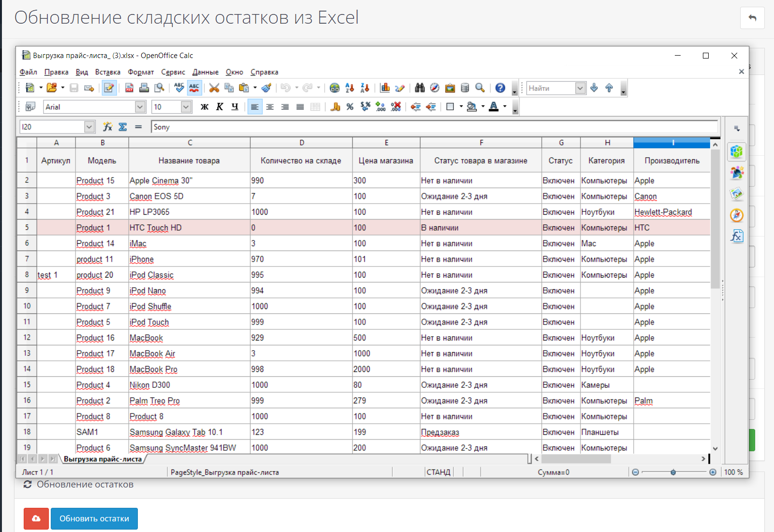Viewport: 774px width, 532px height.
Task: Add a decimal place icon
Action: (381, 107)
